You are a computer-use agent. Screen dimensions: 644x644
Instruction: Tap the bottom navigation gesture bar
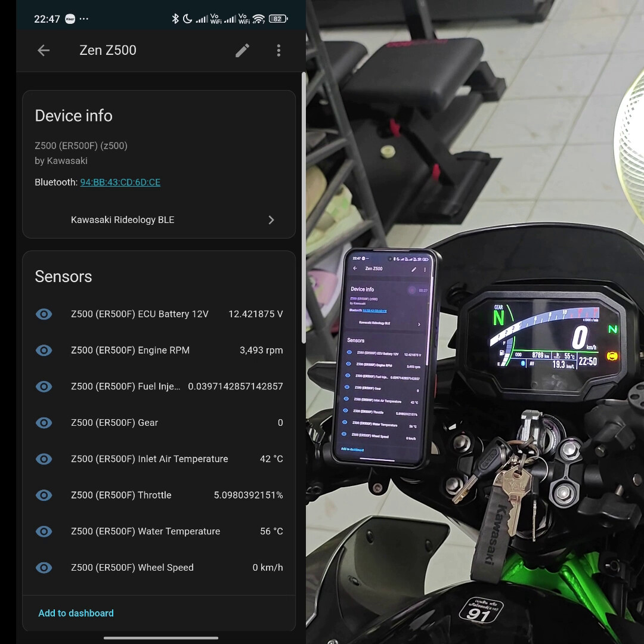pos(160,638)
